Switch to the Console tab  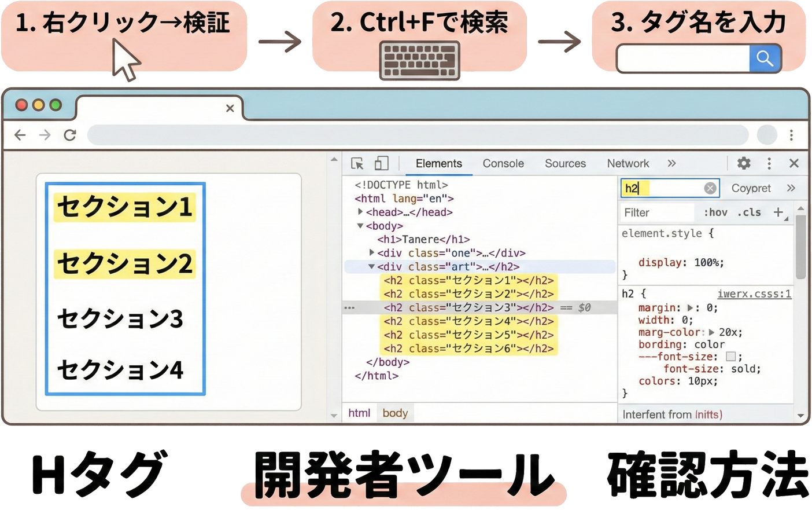(x=503, y=163)
